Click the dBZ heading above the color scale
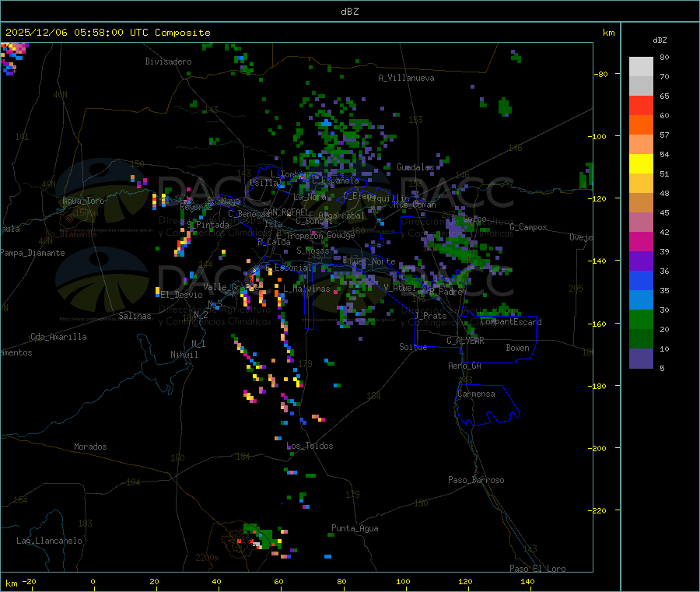Viewport: 700px width, 592px height. (x=660, y=40)
